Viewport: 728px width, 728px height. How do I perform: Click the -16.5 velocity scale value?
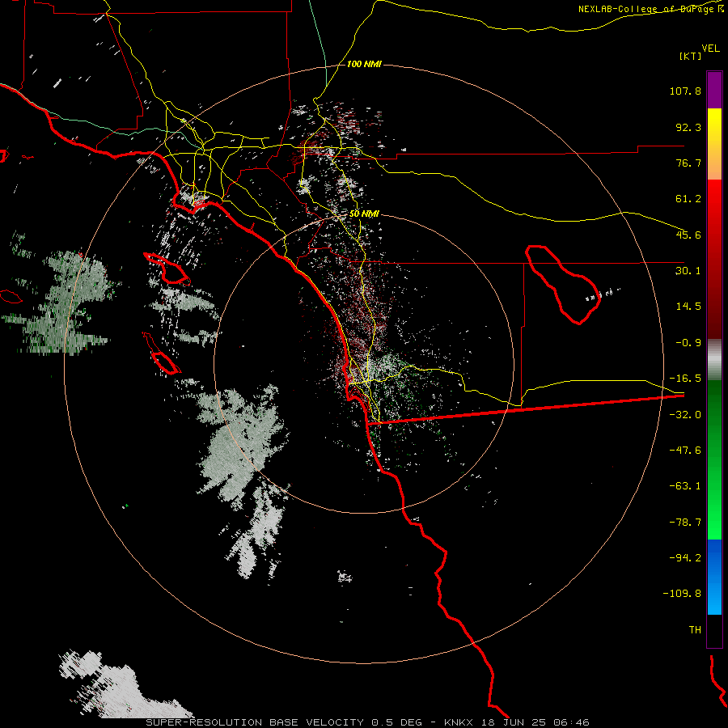pos(685,379)
